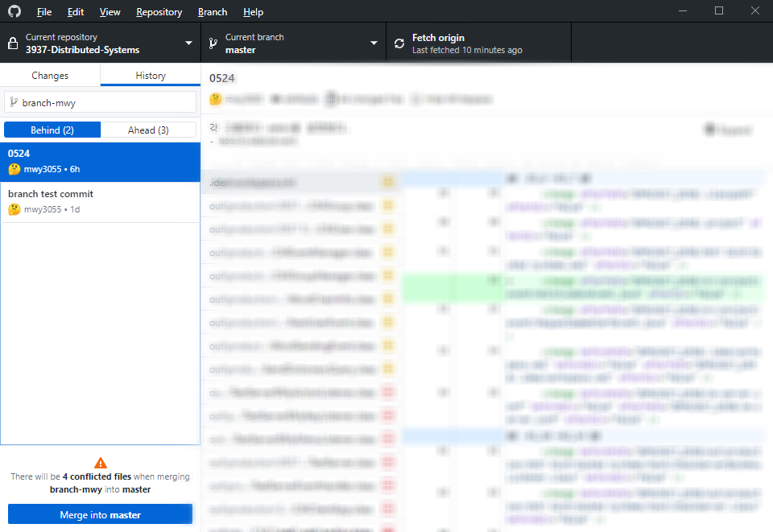
Task: Click the orange conflict warning icon
Action: pyautogui.click(x=101, y=463)
